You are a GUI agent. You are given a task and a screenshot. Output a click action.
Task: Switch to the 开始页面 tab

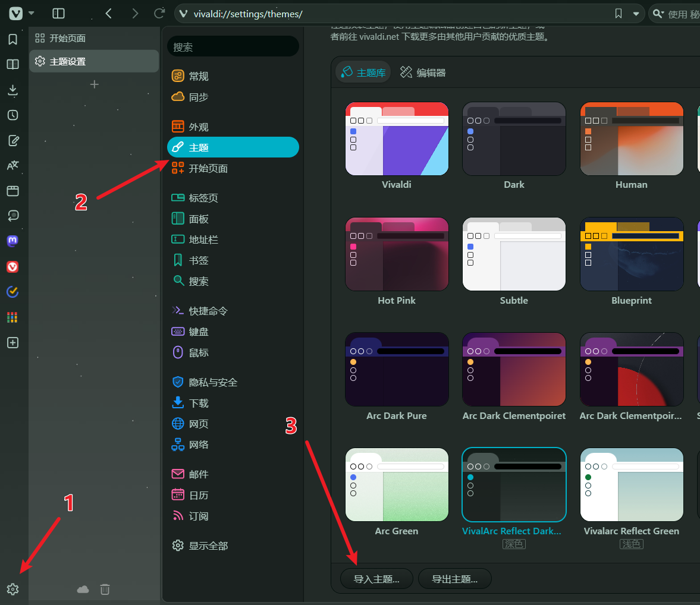click(94, 39)
